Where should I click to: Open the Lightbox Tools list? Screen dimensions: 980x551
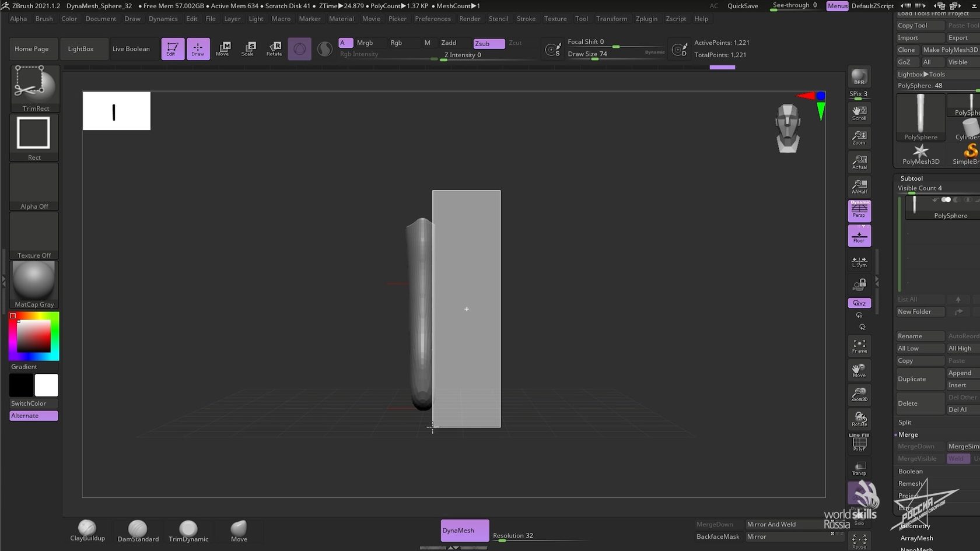coord(921,74)
